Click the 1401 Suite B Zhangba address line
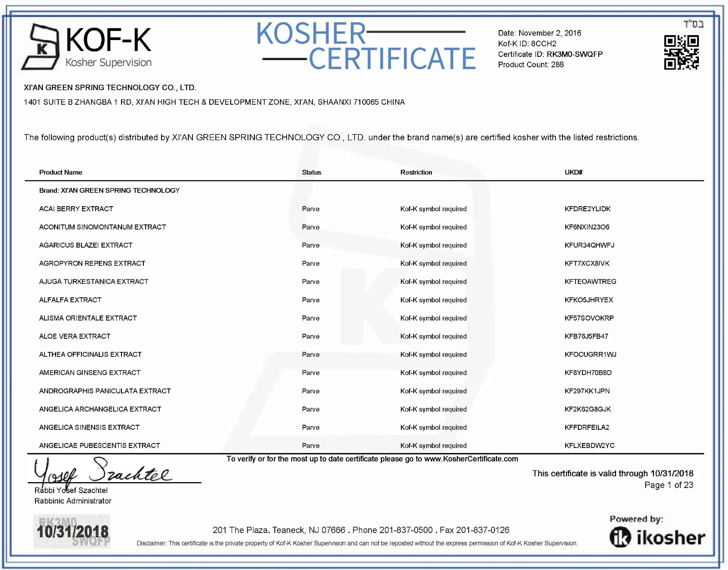The image size is (728, 570). (214, 102)
